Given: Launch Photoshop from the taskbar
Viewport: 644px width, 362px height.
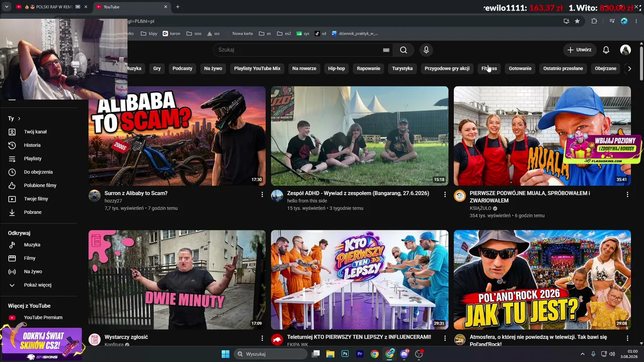Looking at the screenshot, I should [x=345, y=354].
